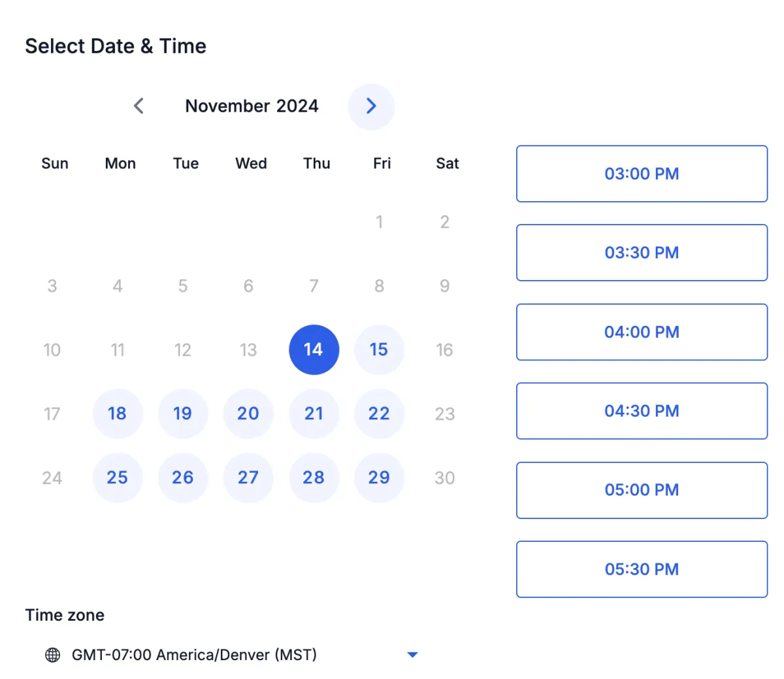Pick Friday November 15 date
This screenshot has width=784, height=679.
coord(379,350)
